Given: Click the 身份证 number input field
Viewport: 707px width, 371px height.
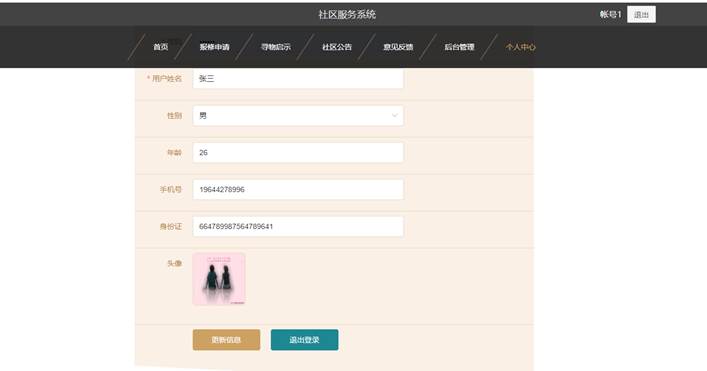Looking at the screenshot, I should (298, 226).
